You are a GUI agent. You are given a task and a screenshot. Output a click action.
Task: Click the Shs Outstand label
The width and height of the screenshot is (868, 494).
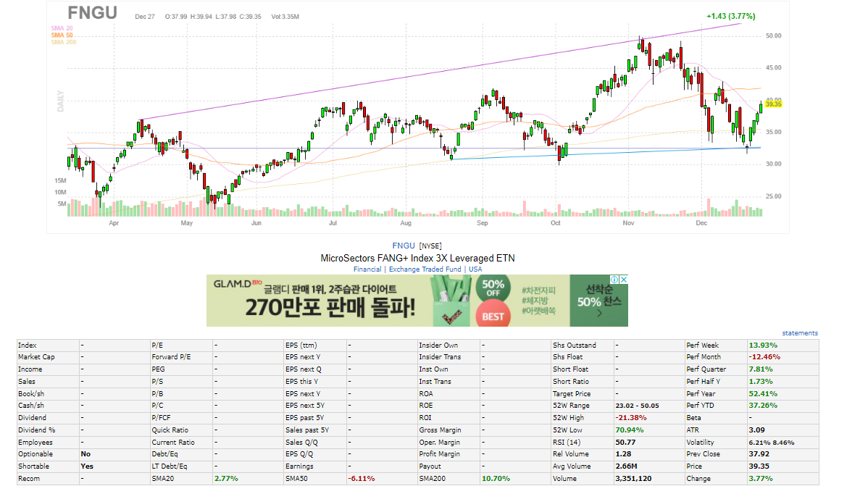pyautogui.click(x=575, y=346)
